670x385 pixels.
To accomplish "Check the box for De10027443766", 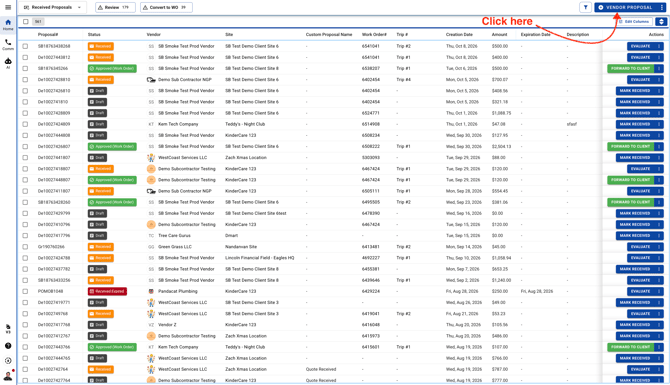I will (x=25, y=347).
